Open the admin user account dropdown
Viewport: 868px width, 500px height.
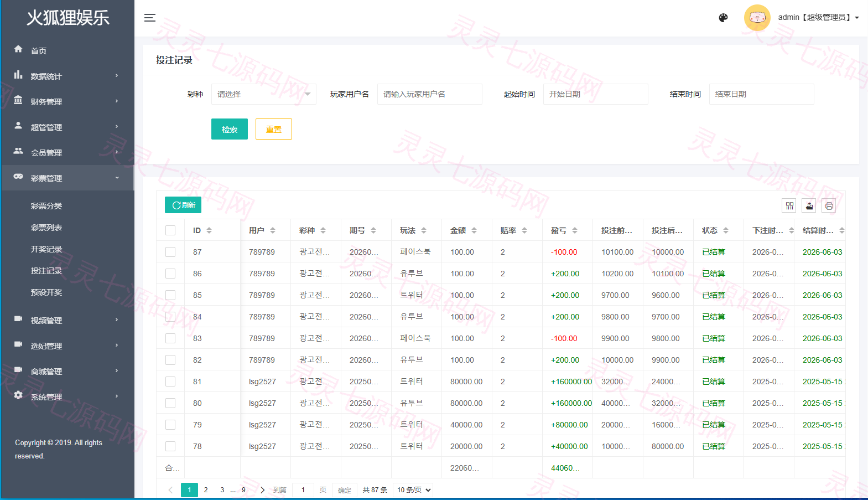coord(818,18)
